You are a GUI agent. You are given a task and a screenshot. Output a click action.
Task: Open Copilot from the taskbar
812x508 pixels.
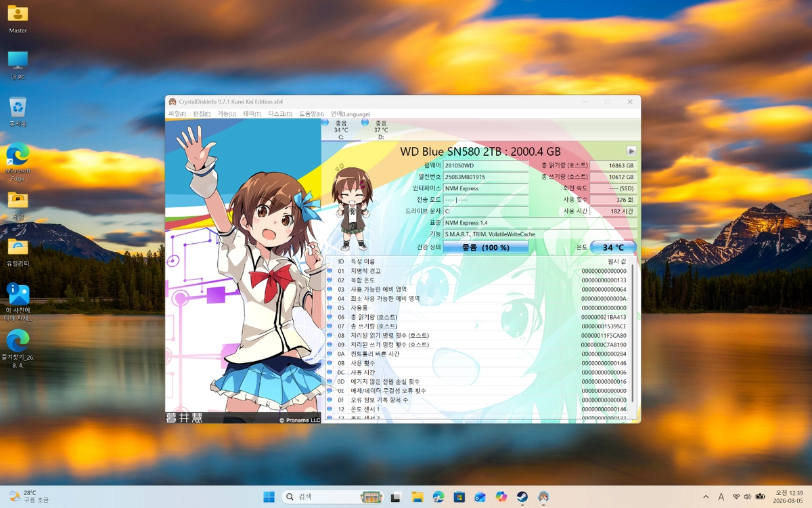coord(501,496)
